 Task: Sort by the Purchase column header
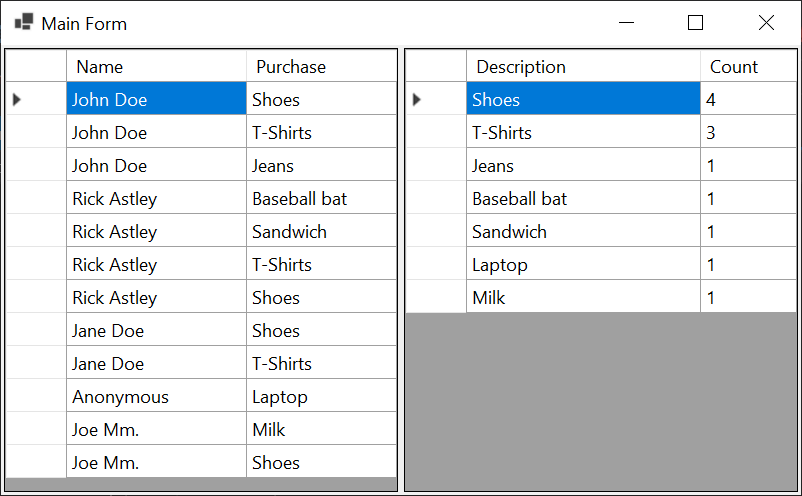click(x=321, y=66)
